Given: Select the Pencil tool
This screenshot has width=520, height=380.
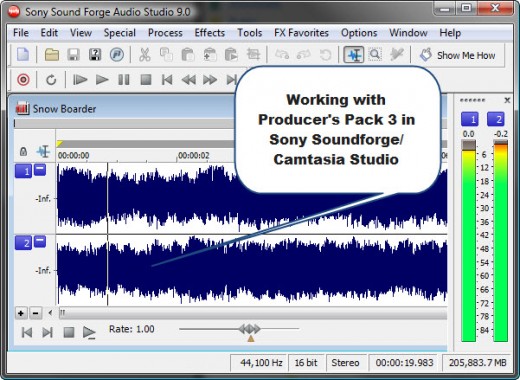Looking at the screenshot, I should [396, 54].
